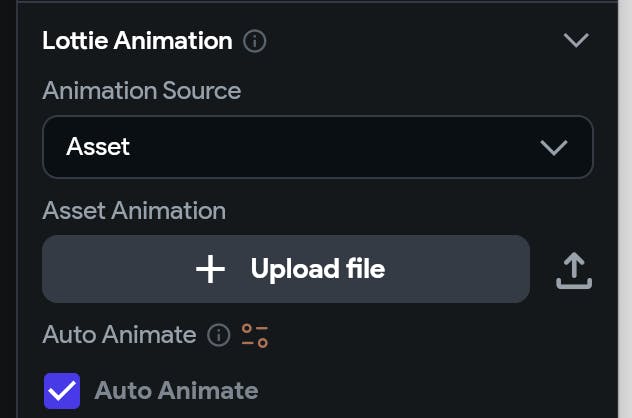Click the info icon next to Auto Animate
This screenshot has width=632, height=418.
pos(218,335)
